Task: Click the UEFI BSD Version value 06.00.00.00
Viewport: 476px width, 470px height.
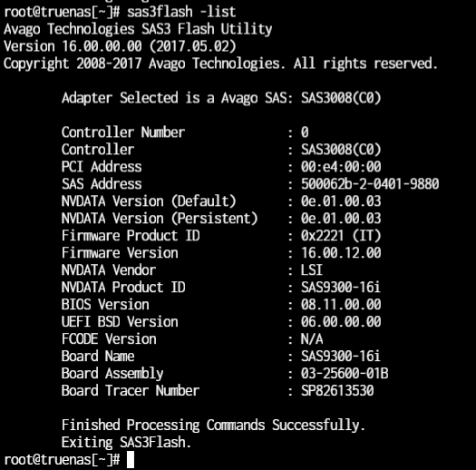Action: coord(341,322)
